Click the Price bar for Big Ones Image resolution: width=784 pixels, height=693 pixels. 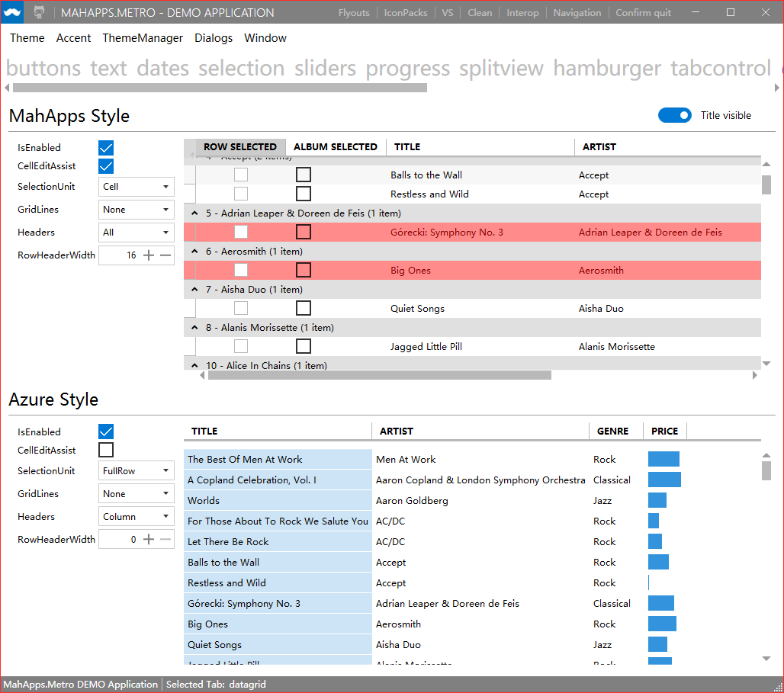click(x=661, y=624)
